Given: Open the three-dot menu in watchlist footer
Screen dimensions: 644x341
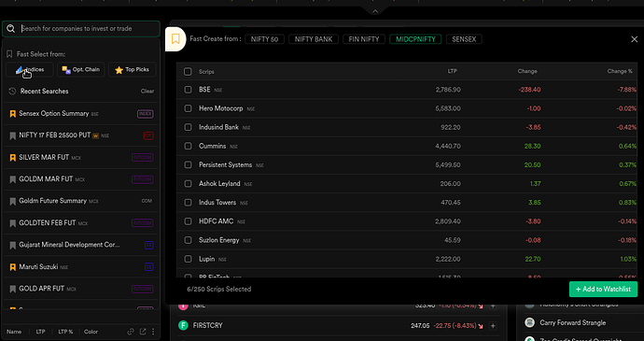Looking at the screenshot, I should point(153,332).
